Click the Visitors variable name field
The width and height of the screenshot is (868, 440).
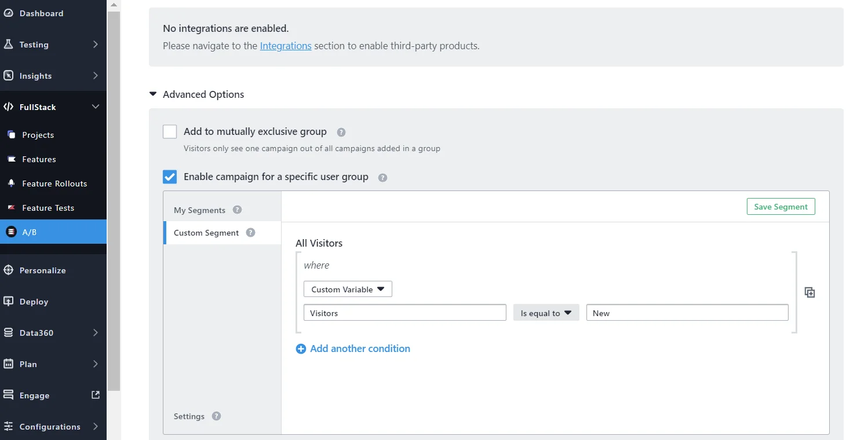point(404,313)
